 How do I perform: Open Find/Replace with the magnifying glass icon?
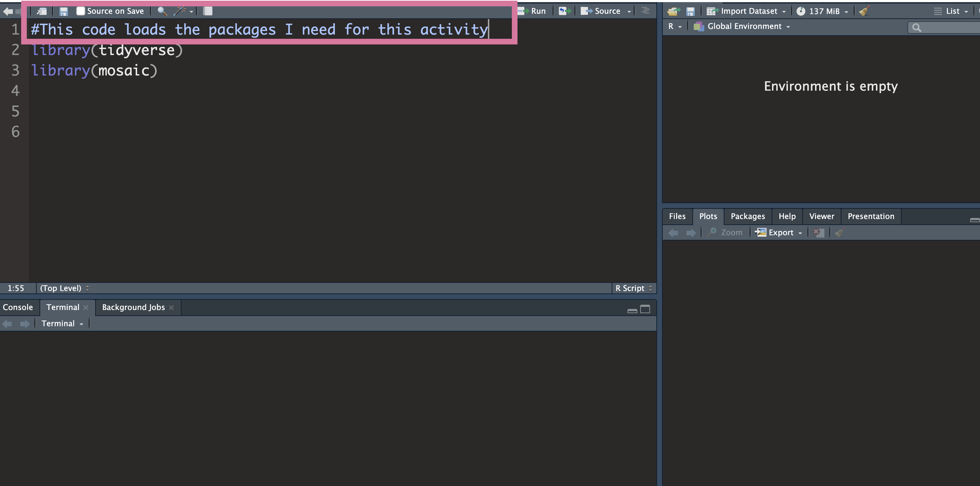pyautogui.click(x=162, y=11)
